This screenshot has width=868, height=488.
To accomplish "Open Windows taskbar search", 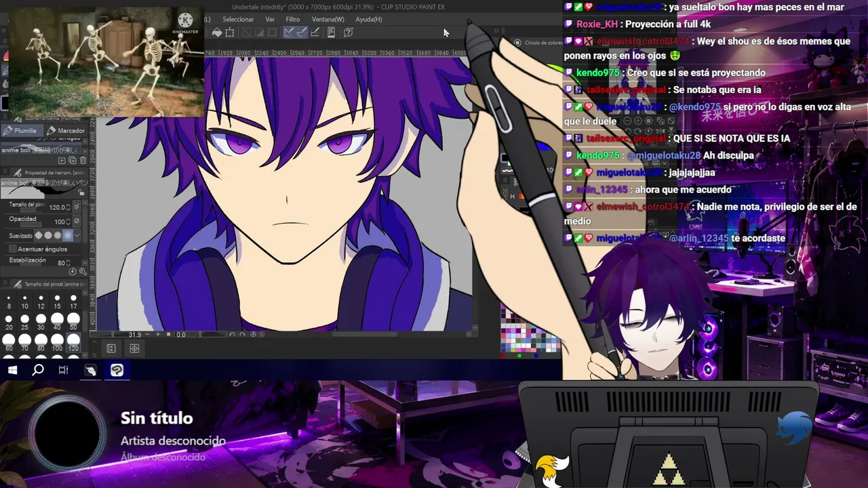I will coord(38,369).
